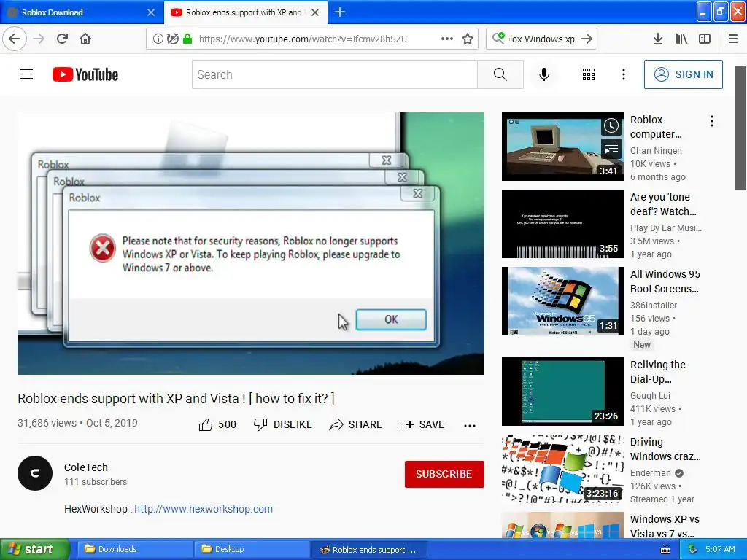Click the on-screen keyboard tray icon
The width and height of the screenshot is (747, 560).
665,550
